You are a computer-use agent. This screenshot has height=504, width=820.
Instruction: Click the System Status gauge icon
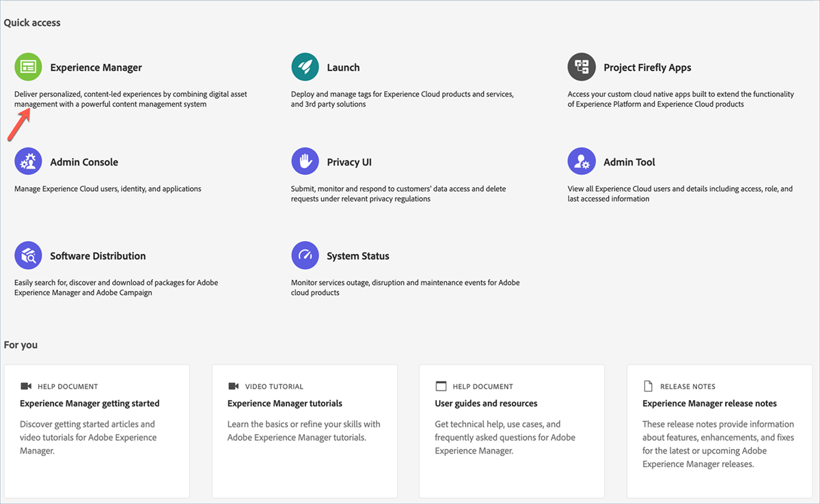305,255
